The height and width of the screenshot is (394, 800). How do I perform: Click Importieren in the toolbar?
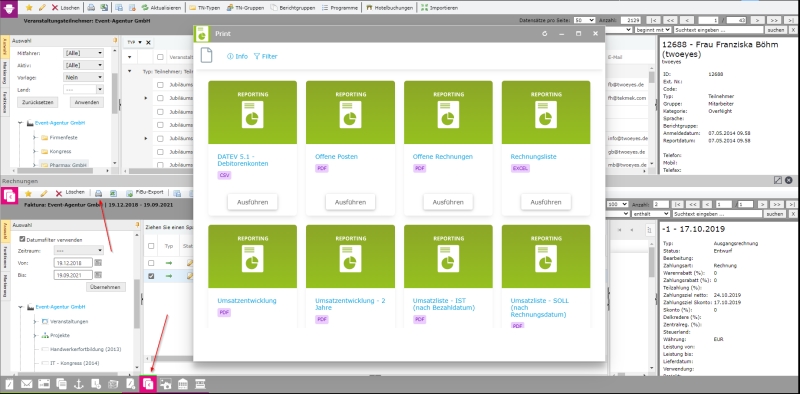click(439, 8)
